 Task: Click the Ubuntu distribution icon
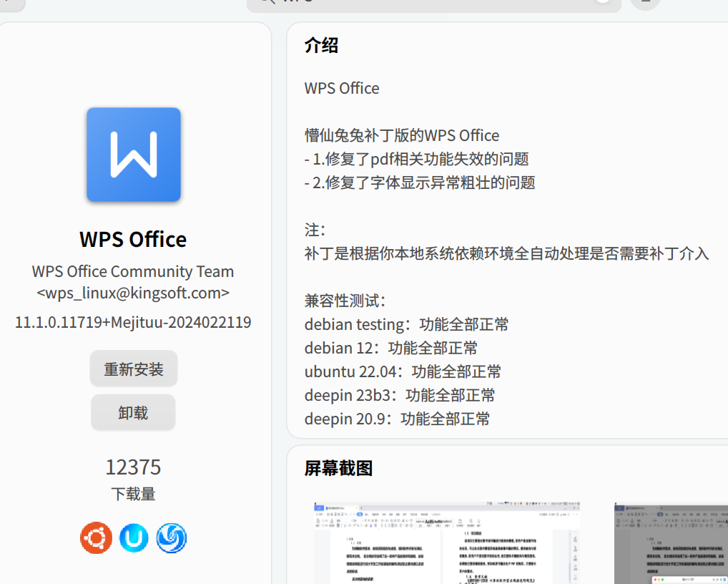click(x=96, y=538)
